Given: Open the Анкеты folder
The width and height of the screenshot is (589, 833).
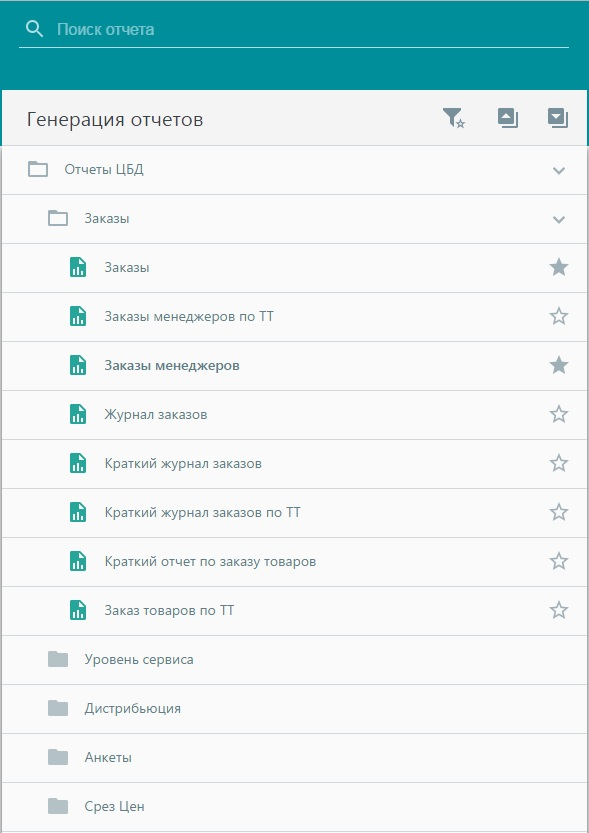Looking at the screenshot, I should pyautogui.click(x=295, y=757).
